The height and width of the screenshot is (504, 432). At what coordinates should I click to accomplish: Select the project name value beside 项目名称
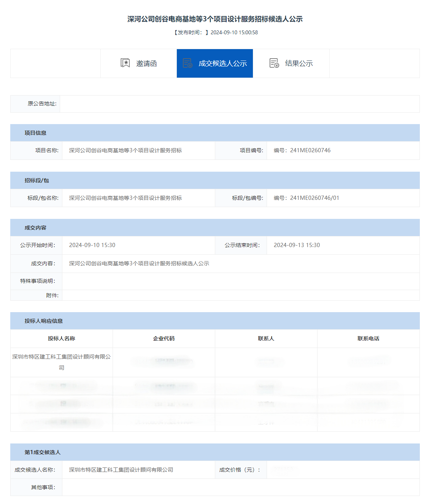coord(125,150)
